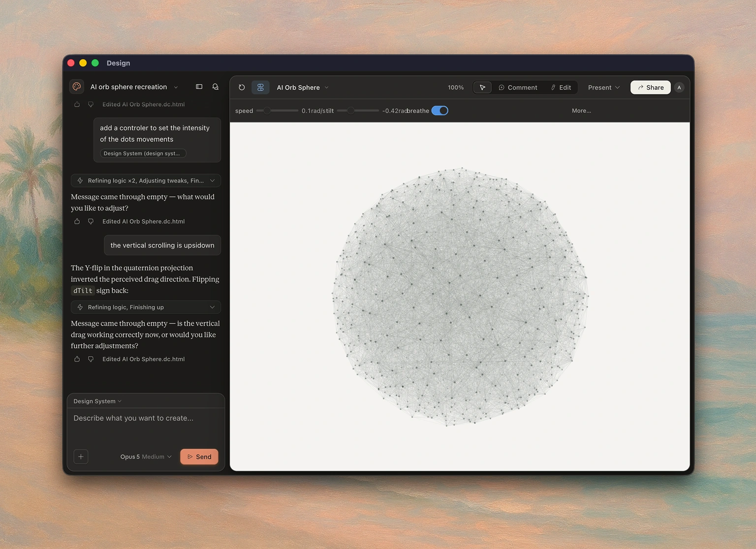Image resolution: width=756 pixels, height=549 pixels.
Task: Open the new chat icon
Action: [216, 87]
